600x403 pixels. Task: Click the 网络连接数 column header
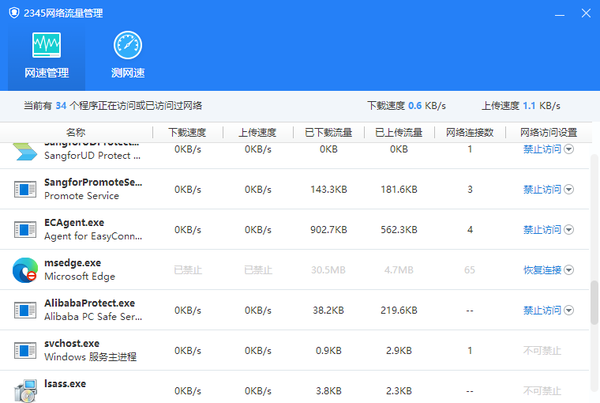pos(469,132)
